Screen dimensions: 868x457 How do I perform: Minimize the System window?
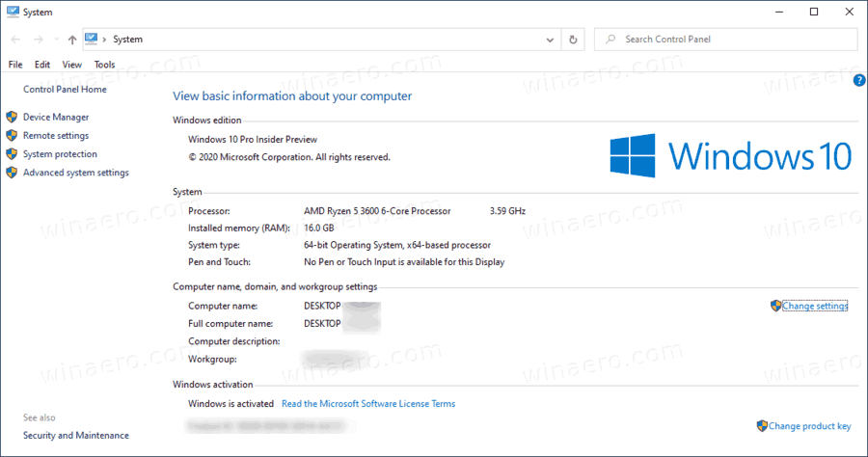[779, 12]
